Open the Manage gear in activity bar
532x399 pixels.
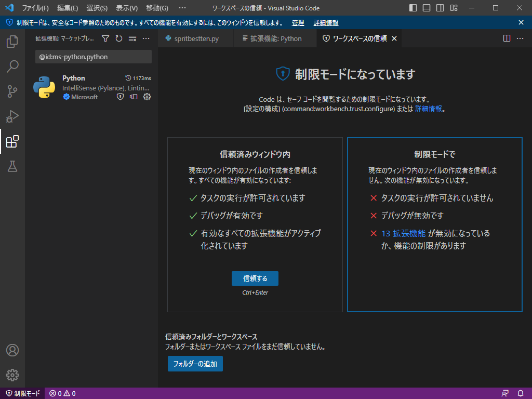click(12, 375)
